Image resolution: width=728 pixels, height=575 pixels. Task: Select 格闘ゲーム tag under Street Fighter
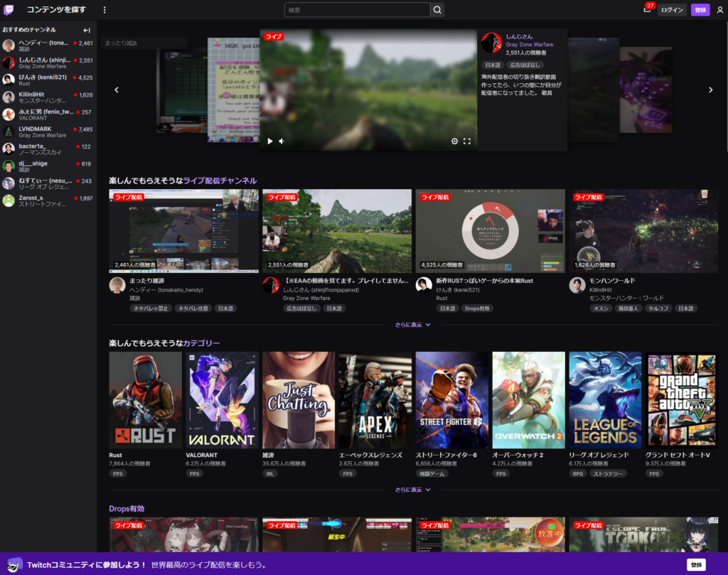(432, 474)
